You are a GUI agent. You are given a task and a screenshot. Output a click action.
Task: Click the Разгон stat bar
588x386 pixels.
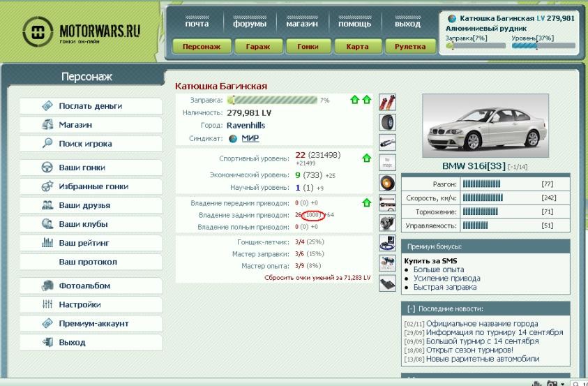[481, 184]
